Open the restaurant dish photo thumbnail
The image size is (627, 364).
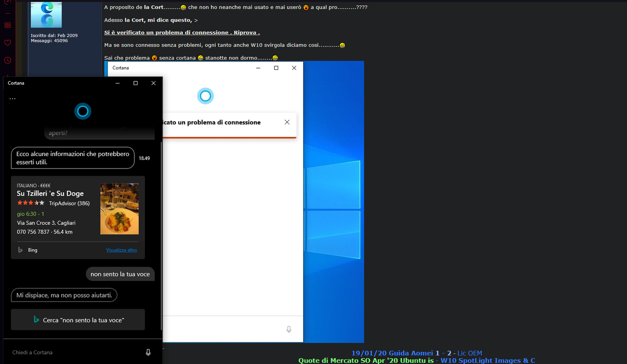pyautogui.click(x=120, y=209)
